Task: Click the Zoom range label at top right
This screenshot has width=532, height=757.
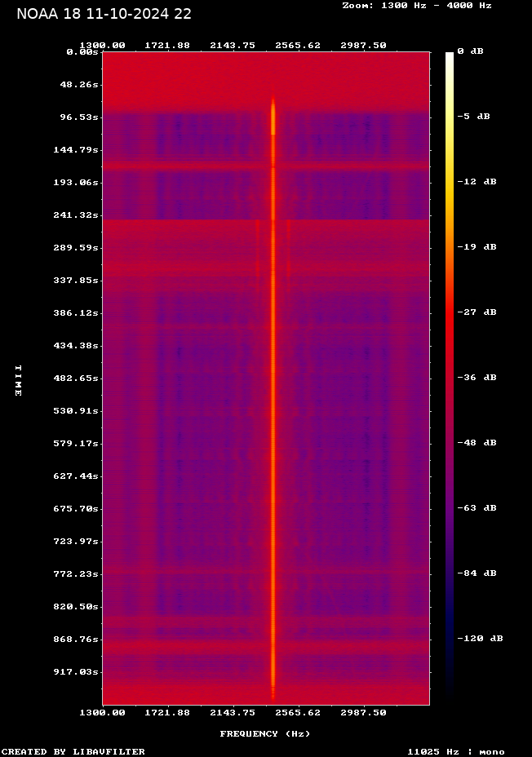Action: tap(416, 5)
